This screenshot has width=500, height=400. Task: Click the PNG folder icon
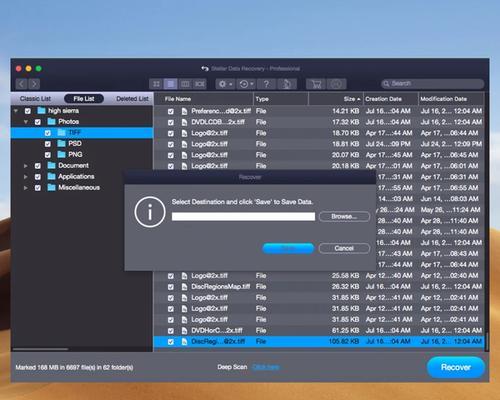pos(61,154)
